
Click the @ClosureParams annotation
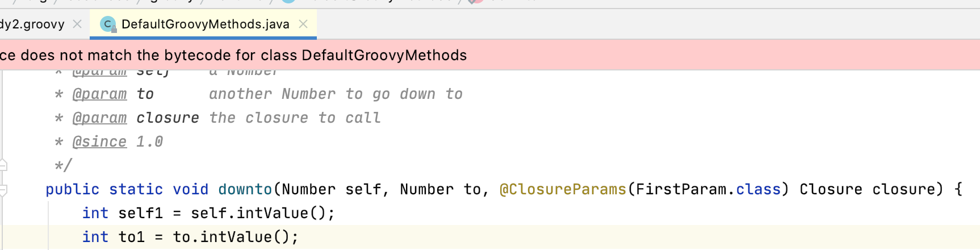[x=563, y=189]
